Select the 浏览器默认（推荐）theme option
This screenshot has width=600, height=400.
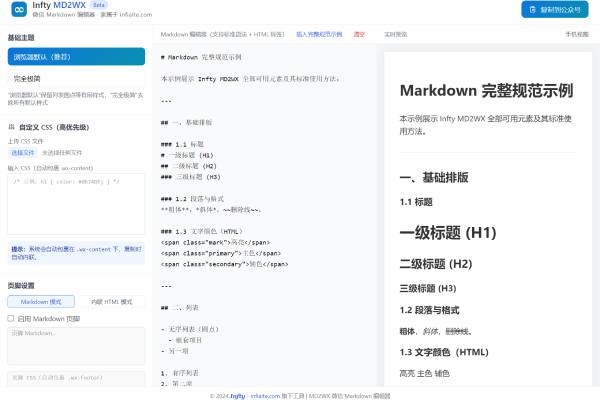(x=76, y=57)
